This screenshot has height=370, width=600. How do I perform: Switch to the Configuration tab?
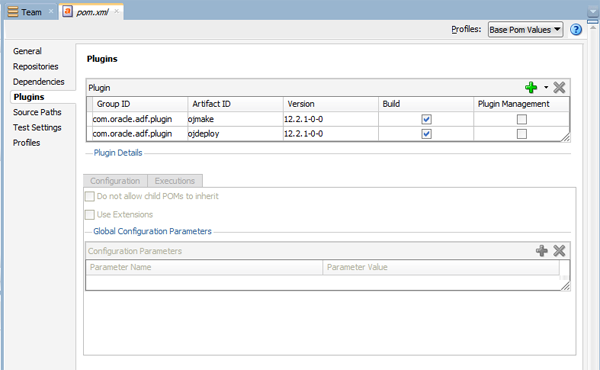(115, 181)
